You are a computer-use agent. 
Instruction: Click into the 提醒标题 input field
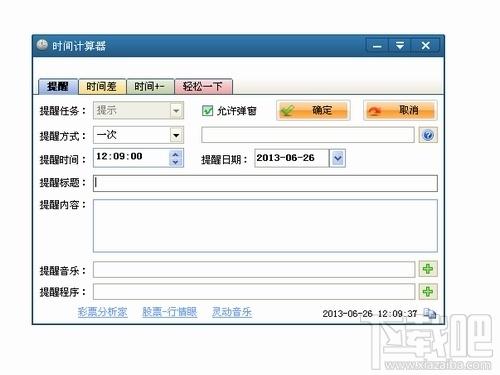(x=265, y=183)
